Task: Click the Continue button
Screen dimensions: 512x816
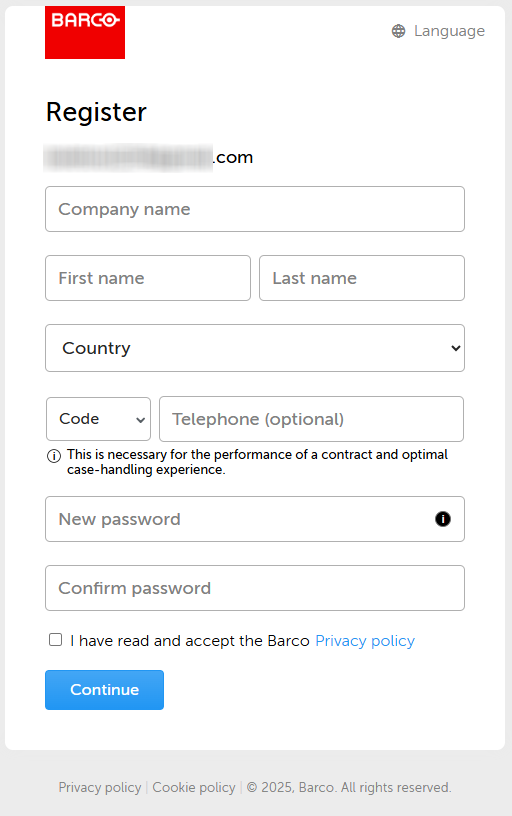Action: [x=105, y=690]
